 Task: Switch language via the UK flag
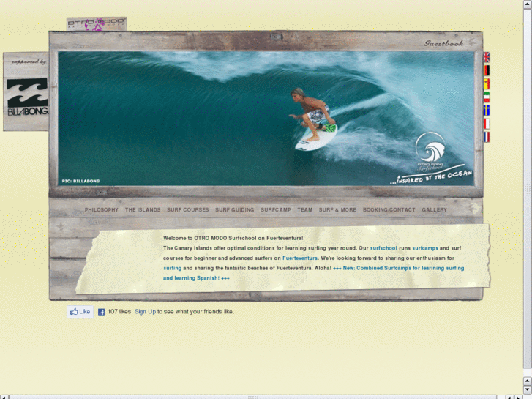[x=486, y=57]
